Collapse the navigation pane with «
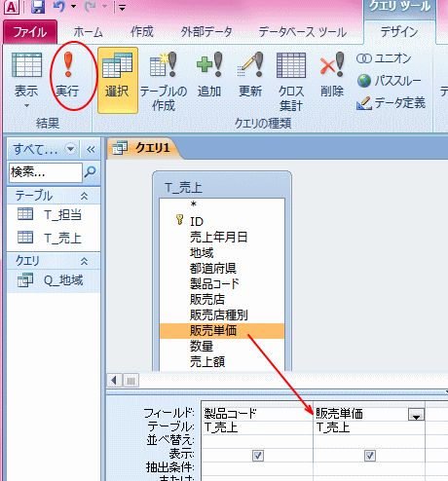The width and height of the screenshot is (448, 481). point(91,149)
